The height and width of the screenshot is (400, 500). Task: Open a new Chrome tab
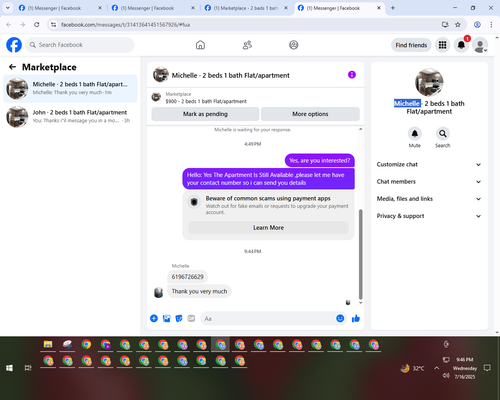point(393,8)
